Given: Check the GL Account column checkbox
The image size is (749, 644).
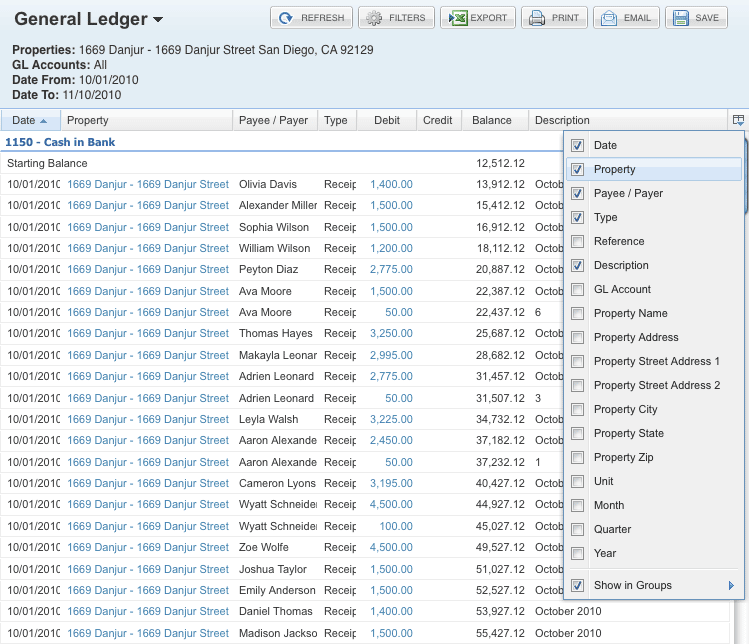Looking at the screenshot, I should (578, 290).
